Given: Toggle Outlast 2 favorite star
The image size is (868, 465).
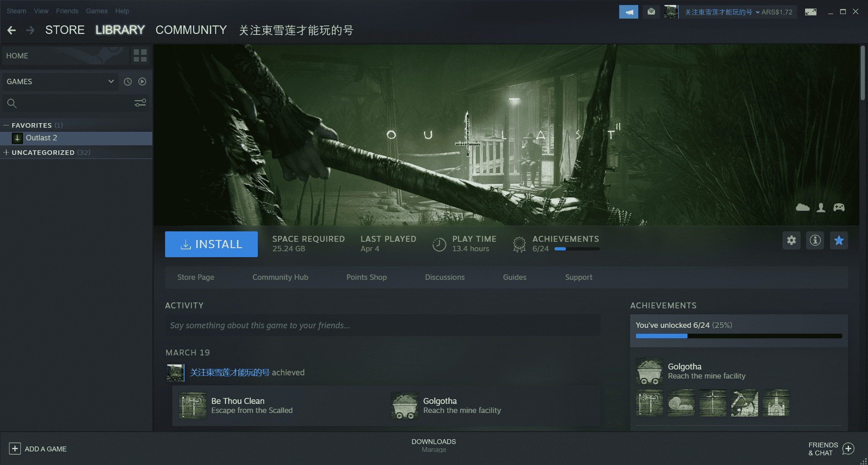Looking at the screenshot, I should [x=839, y=240].
